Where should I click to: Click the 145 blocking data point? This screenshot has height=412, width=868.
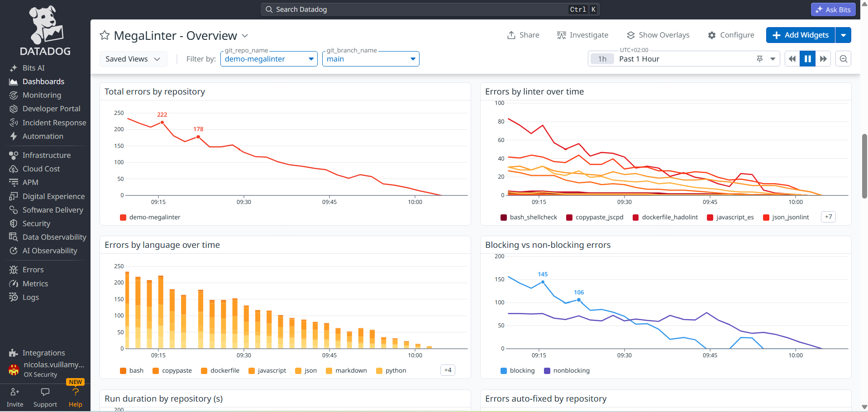(543, 282)
